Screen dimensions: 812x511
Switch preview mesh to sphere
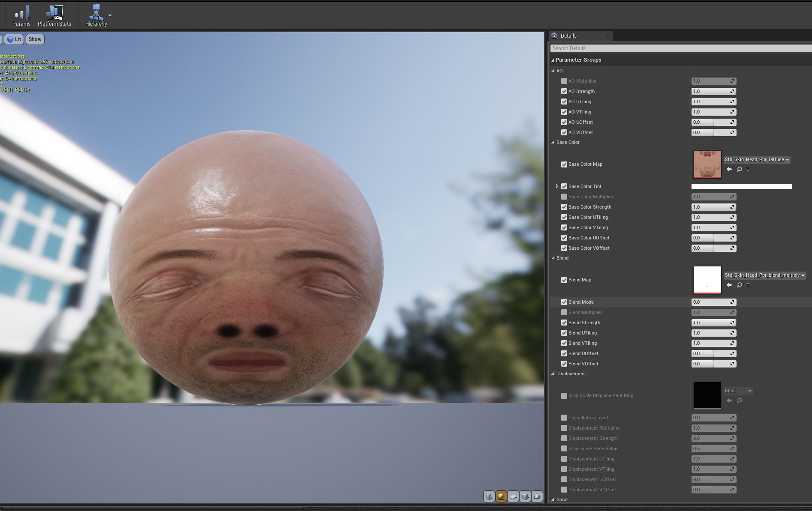point(501,496)
